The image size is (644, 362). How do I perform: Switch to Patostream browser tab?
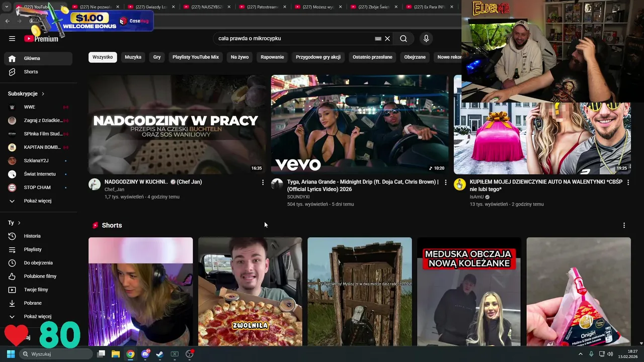click(x=262, y=7)
